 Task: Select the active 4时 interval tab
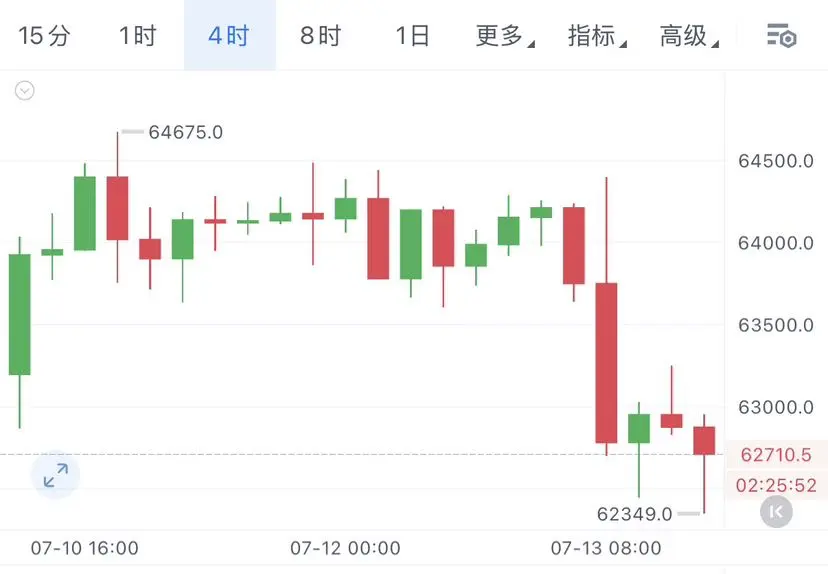tap(230, 35)
